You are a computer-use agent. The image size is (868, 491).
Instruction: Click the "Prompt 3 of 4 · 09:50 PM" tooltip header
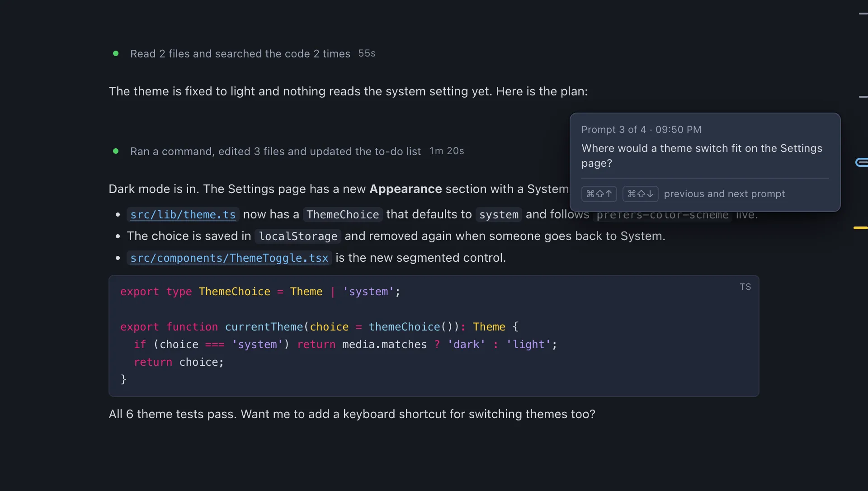pyautogui.click(x=641, y=130)
